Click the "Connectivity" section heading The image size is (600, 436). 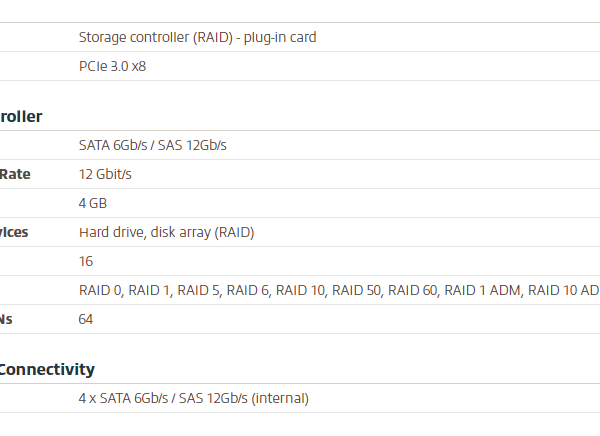[47, 369]
